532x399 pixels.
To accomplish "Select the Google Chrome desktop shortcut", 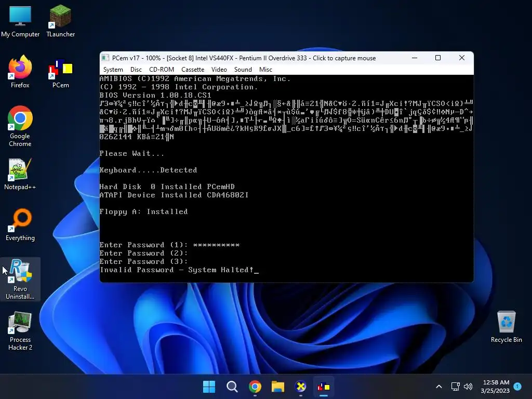I will coord(20,126).
